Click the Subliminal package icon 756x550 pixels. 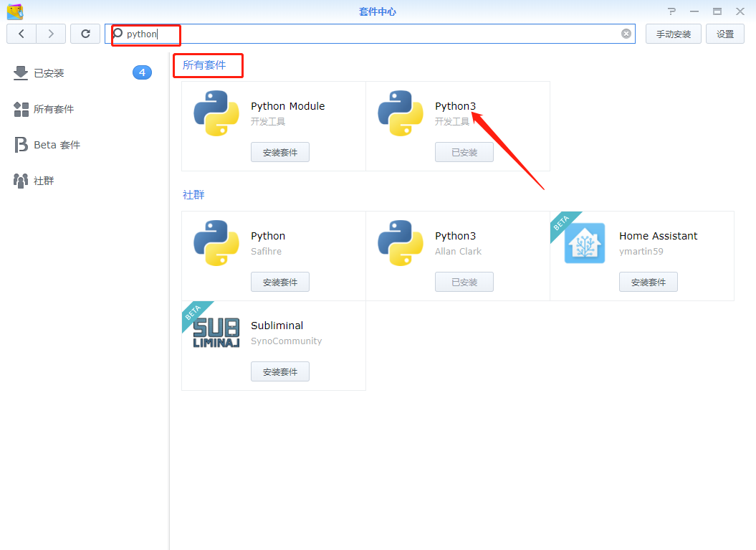(216, 333)
